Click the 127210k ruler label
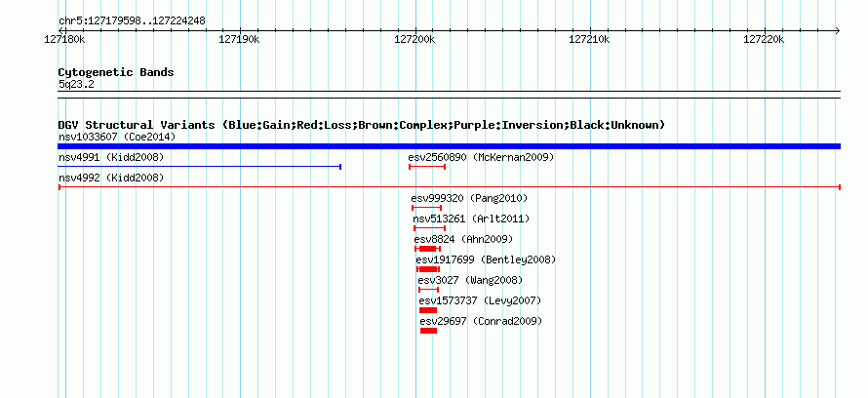The width and height of the screenshot is (868, 398). tap(589, 40)
